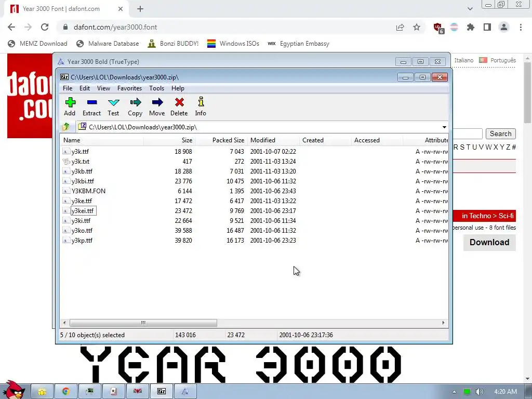Sort by Created column header
The image size is (532, 399).
(x=325, y=140)
